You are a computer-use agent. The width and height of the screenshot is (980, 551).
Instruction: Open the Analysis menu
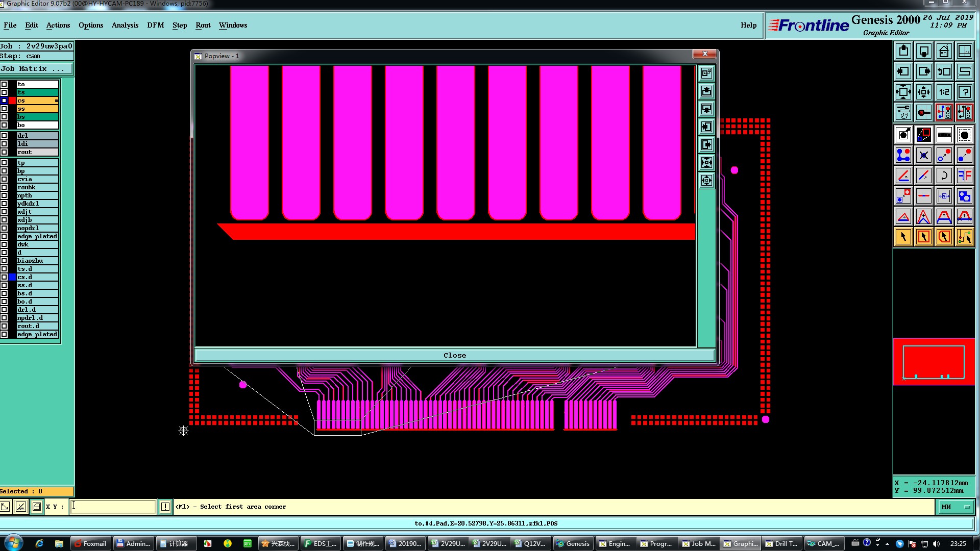point(125,25)
